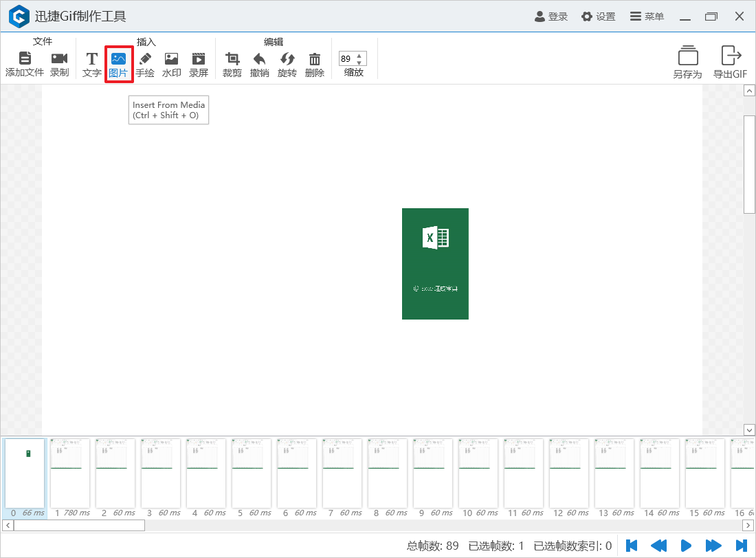Decrease the 缩放 zoom value with down arrow
Viewport: 756px width, 558px height.
point(359,63)
